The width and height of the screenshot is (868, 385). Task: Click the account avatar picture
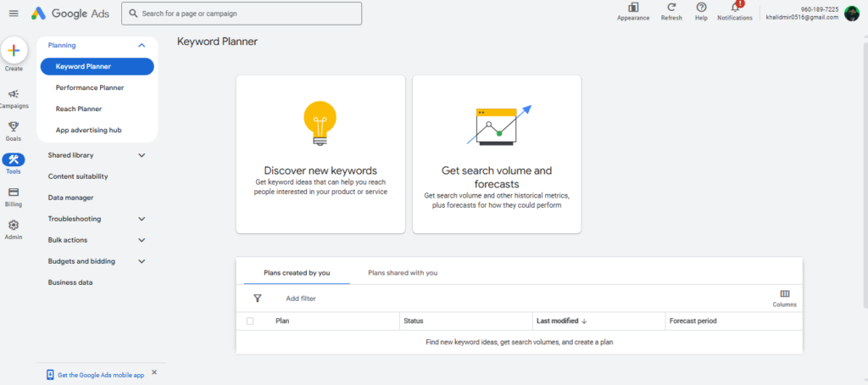click(851, 14)
